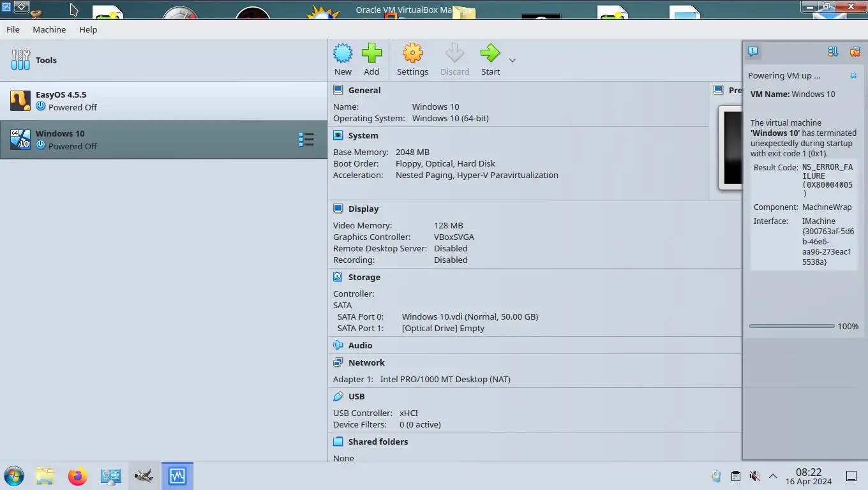This screenshot has width=868, height=490.
Task: Open the window menu icon in title bar
Action: pos(21,8)
